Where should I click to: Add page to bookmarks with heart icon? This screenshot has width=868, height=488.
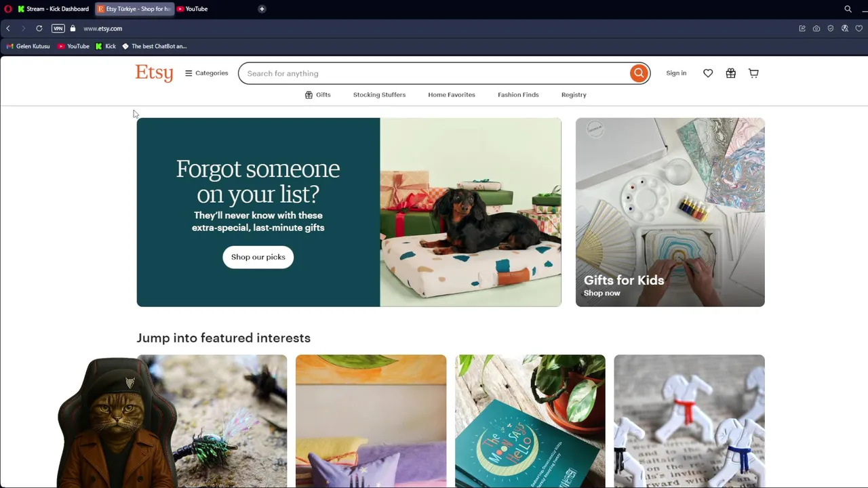click(x=859, y=28)
